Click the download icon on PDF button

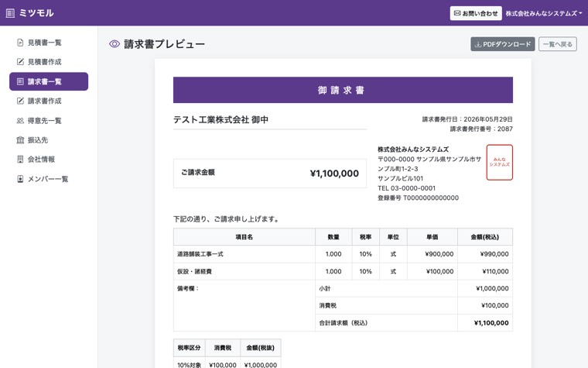(x=478, y=44)
